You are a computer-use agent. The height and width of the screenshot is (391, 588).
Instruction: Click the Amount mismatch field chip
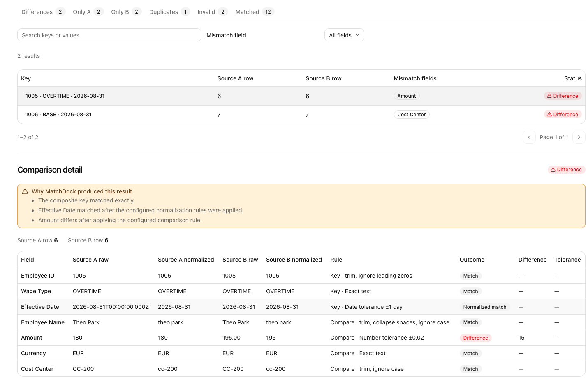(x=406, y=96)
